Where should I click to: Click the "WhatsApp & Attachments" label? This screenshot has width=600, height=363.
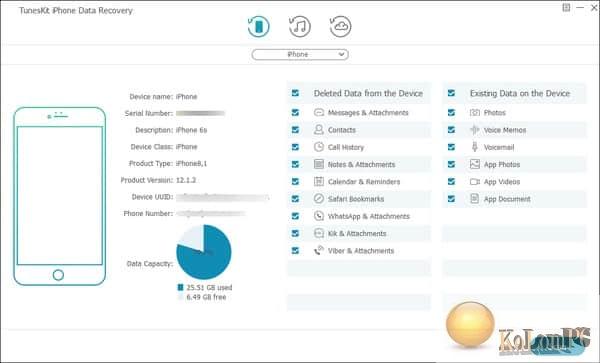coord(369,216)
